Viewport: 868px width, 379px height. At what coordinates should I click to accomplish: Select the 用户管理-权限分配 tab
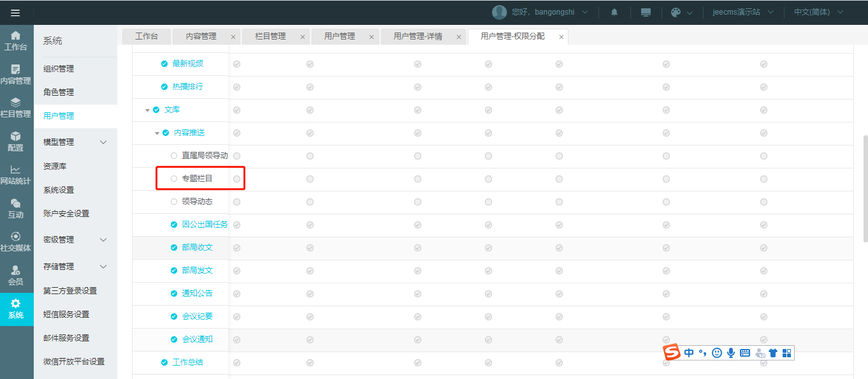point(512,36)
